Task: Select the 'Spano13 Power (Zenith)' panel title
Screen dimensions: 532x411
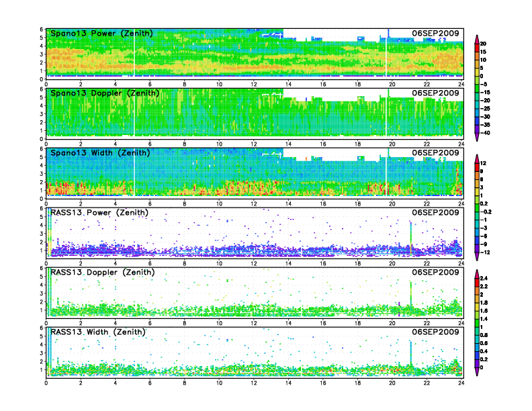Action: [x=101, y=34]
